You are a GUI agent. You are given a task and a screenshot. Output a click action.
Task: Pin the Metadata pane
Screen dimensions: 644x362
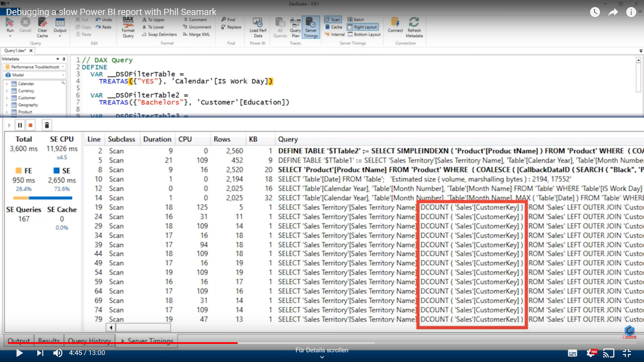(64, 59)
